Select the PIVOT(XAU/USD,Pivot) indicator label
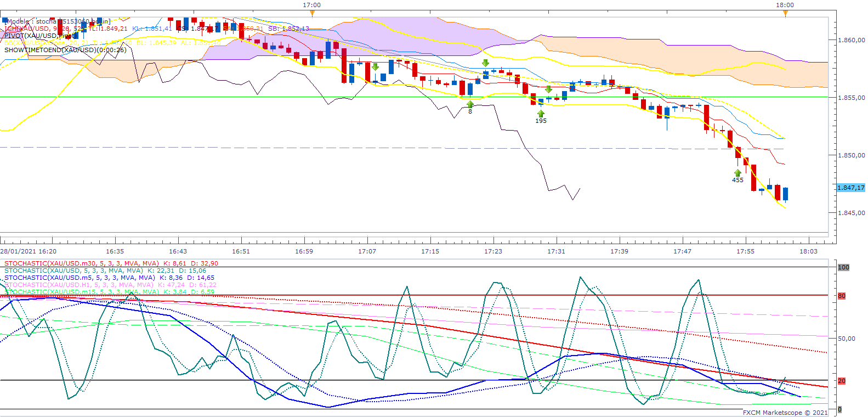This screenshot has width=868, height=417. (41, 36)
